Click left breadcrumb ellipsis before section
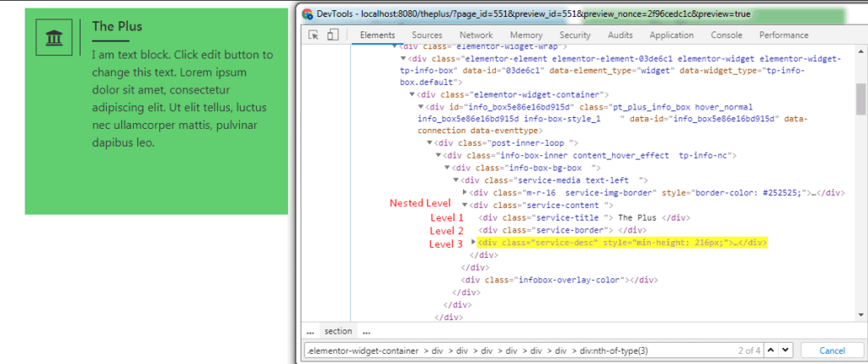Viewport: 868px width, 364px height. [310, 331]
